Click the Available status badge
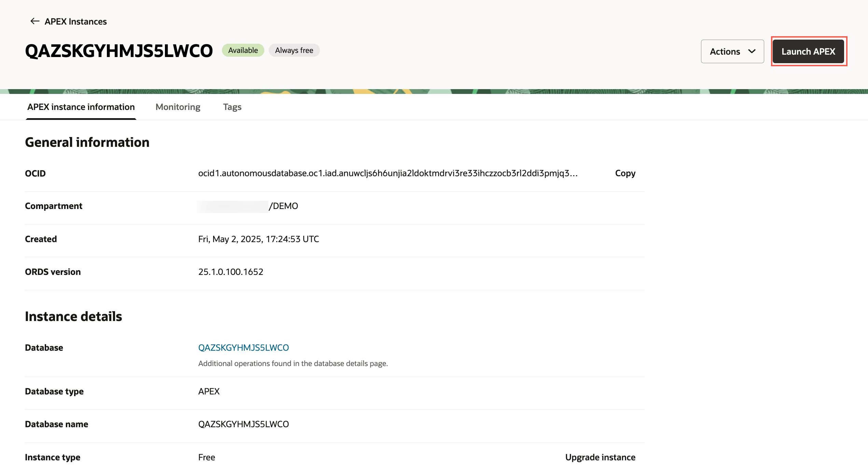The image size is (868, 474). (x=243, y=50)
